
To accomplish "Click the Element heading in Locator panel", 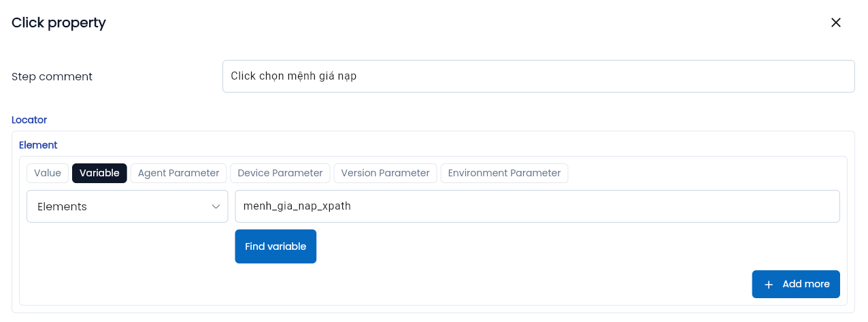I will (x=38, y=145).
